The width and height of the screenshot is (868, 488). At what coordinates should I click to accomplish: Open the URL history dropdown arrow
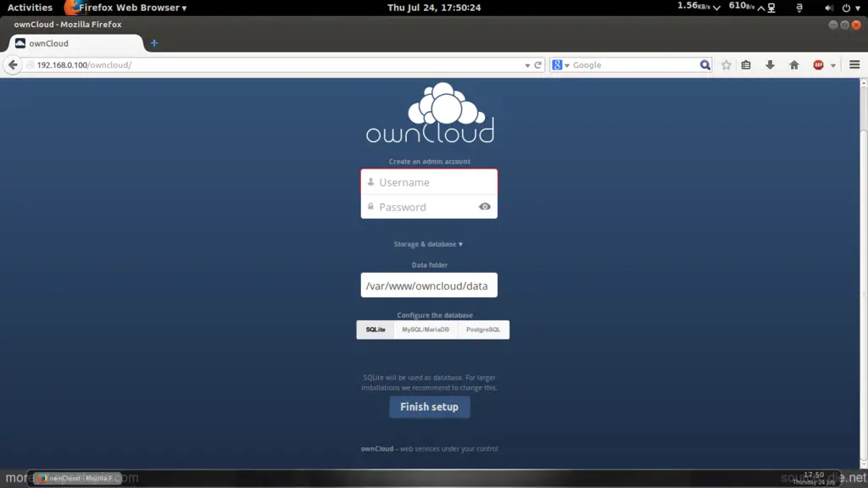point(527,65)
